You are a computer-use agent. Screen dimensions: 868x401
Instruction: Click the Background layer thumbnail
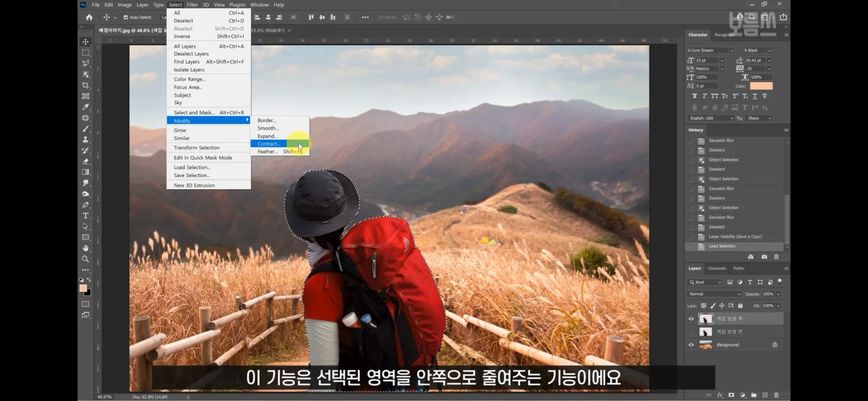tap(706, 344)
